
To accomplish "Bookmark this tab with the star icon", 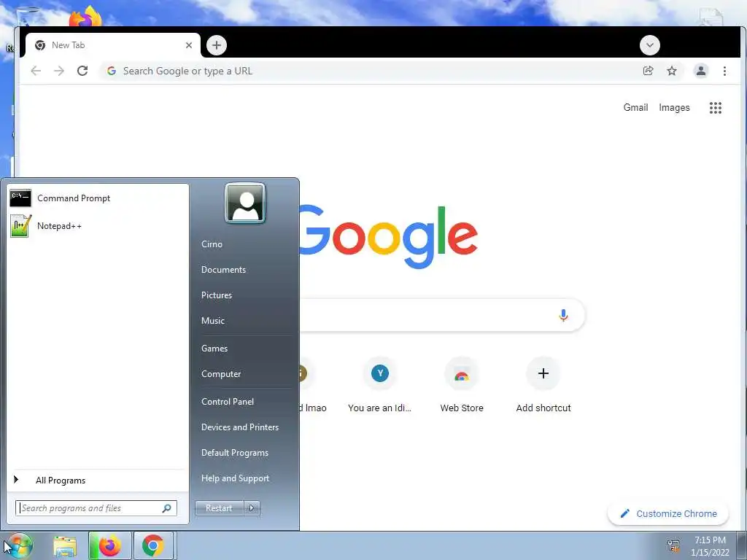I will 672,71.
